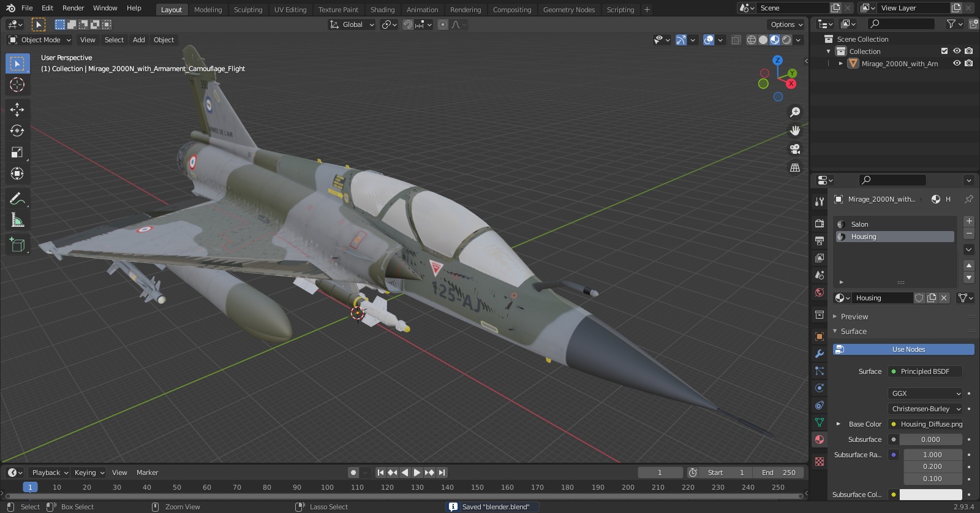980x513 pixels.
Task: Open the File menu
Action: point(27,8)
